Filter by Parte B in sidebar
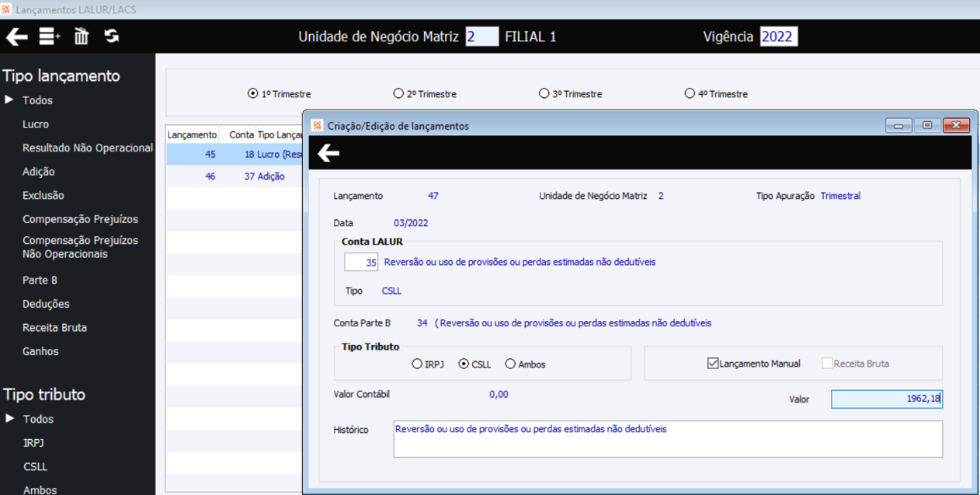This screenshot has width=980, height=495. 40,280
